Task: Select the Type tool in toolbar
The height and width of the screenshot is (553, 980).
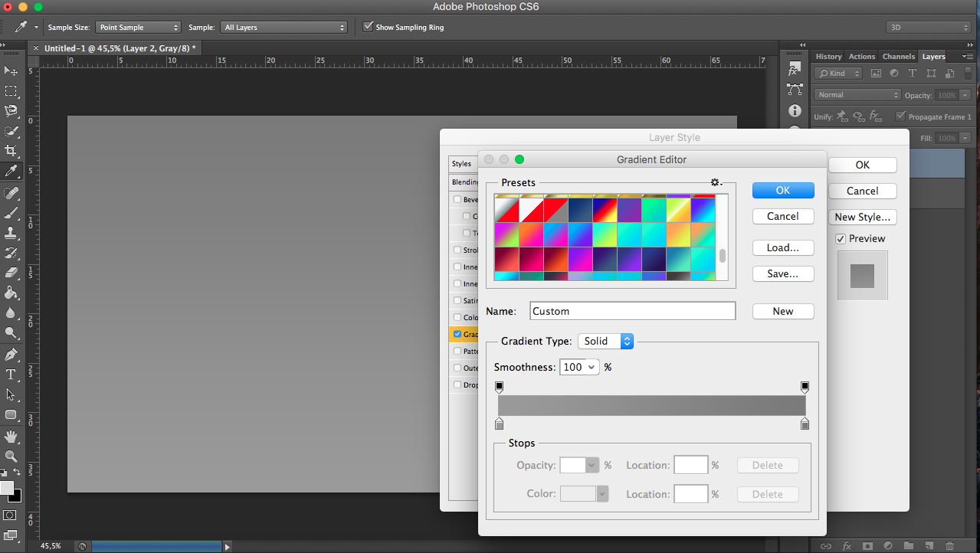Action: click(11, 375)
